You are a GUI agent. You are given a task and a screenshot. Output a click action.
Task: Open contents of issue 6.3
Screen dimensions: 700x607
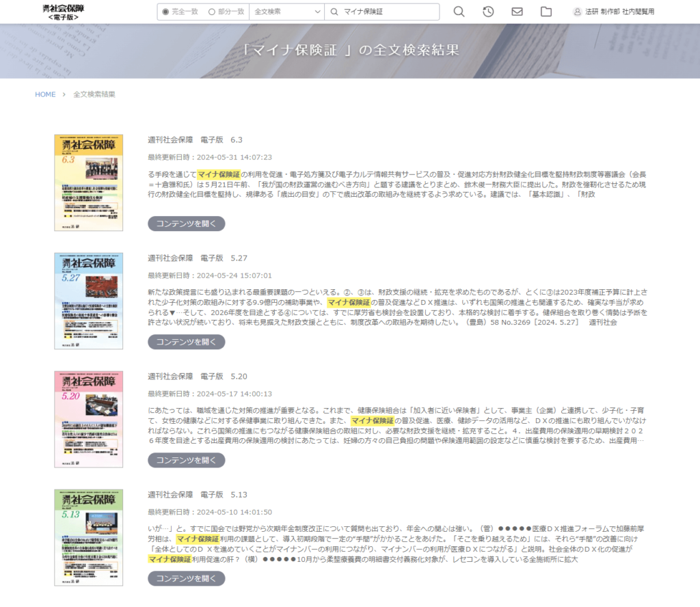(x=186, y=224)
